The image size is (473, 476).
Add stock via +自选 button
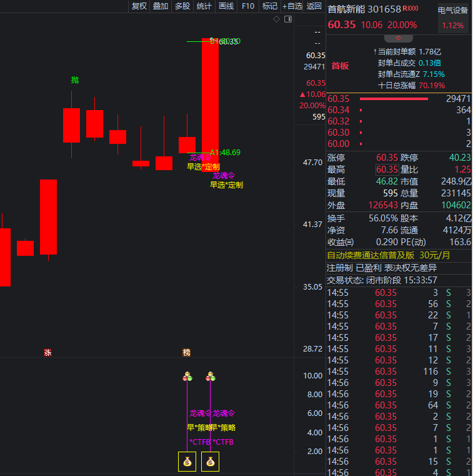[x=292, y=6]
